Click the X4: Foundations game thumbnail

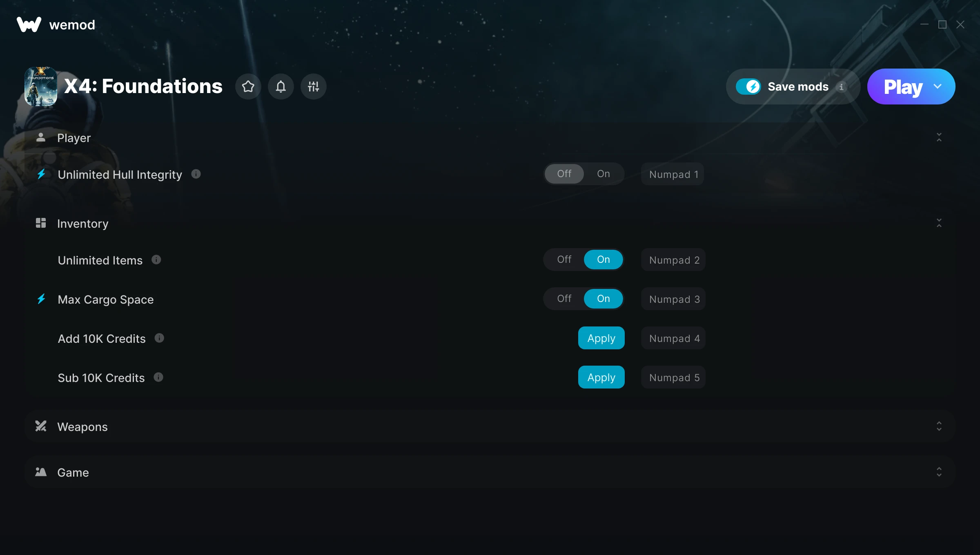click(x=41, y=87)
